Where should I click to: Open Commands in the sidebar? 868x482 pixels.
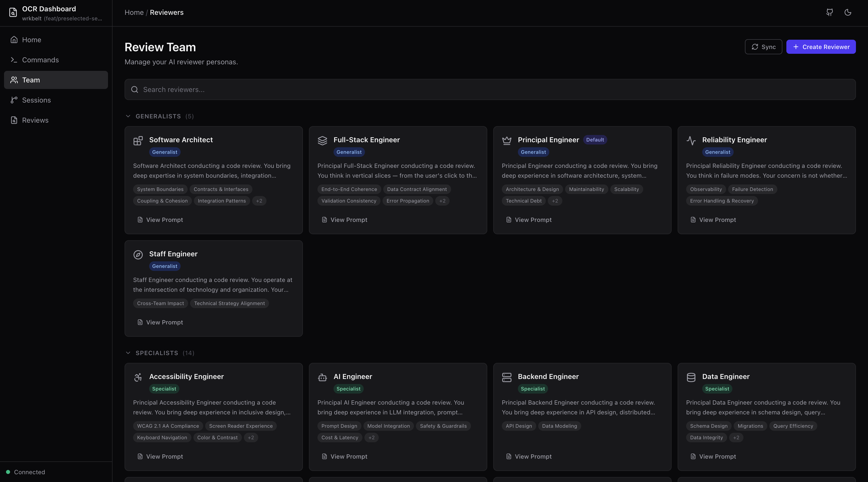point(56,60)
